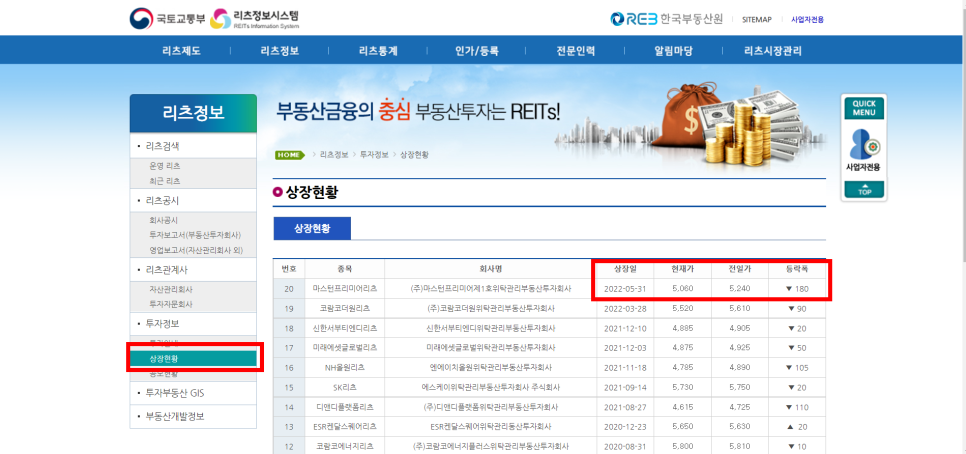Select 자산관리회사 under 리츠관계사
The image size is (966, 454).
pyautogui.click(x=170, y=289)
